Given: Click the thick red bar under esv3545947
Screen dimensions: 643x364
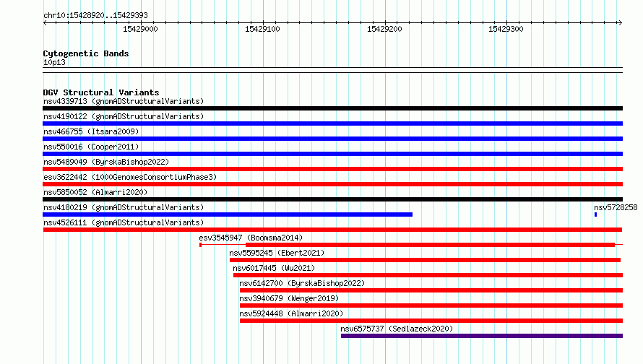Looking at the screenshot, I should click(x=430, y=245).
